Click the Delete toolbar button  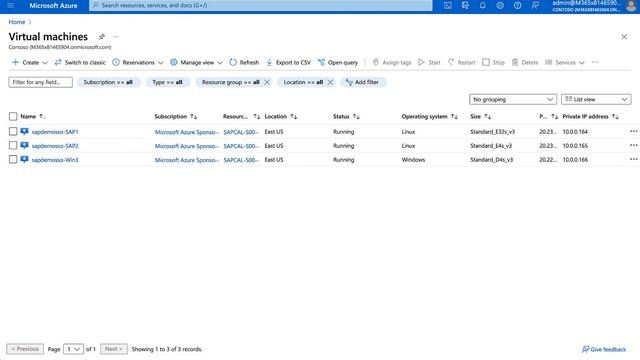525,62
